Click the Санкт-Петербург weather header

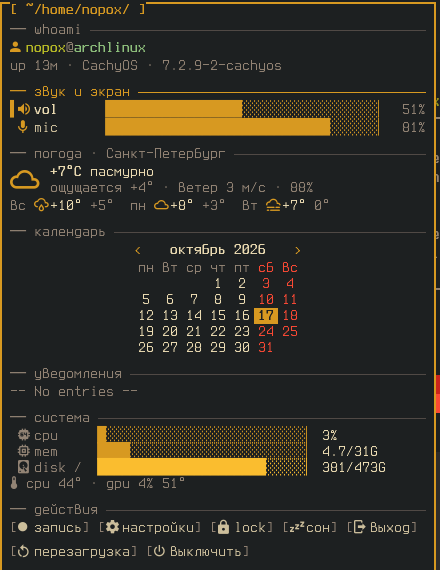165,153
